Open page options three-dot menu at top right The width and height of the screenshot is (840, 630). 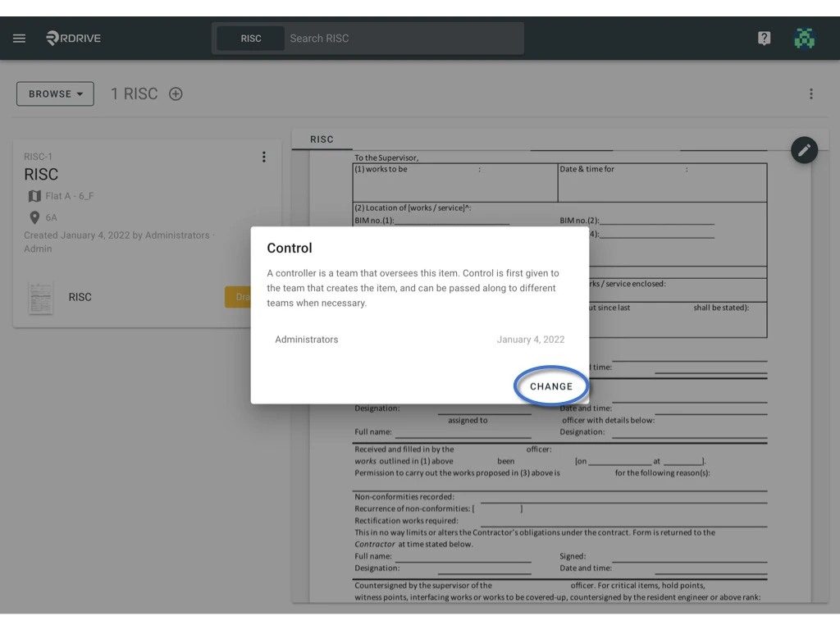[x=811, y=94]
